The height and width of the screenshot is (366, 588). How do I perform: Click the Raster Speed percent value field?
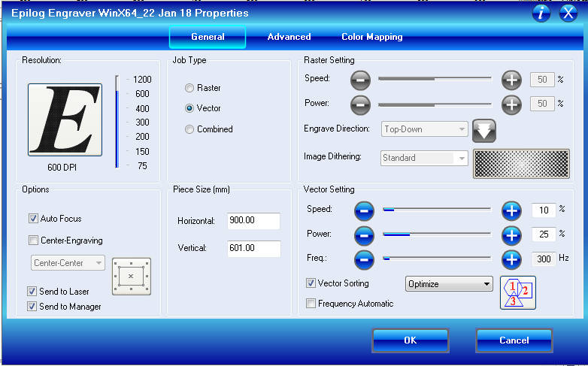pos(542,80)
